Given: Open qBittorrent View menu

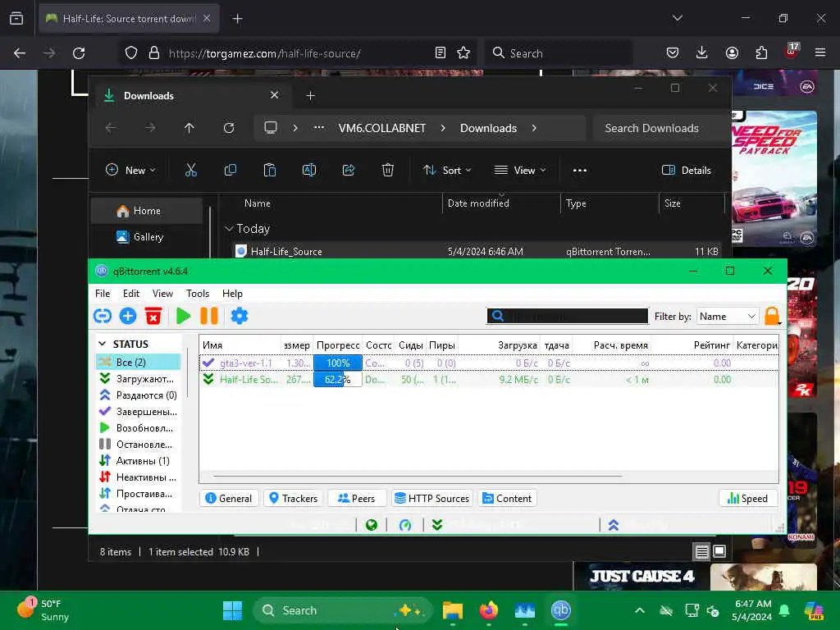Looking at the screenshot, I should pos(162,294).
